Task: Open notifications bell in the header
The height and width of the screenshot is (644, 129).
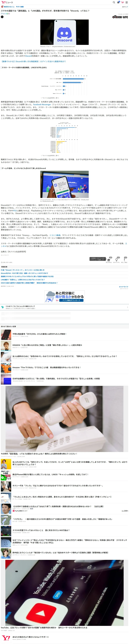Action: 118,2
